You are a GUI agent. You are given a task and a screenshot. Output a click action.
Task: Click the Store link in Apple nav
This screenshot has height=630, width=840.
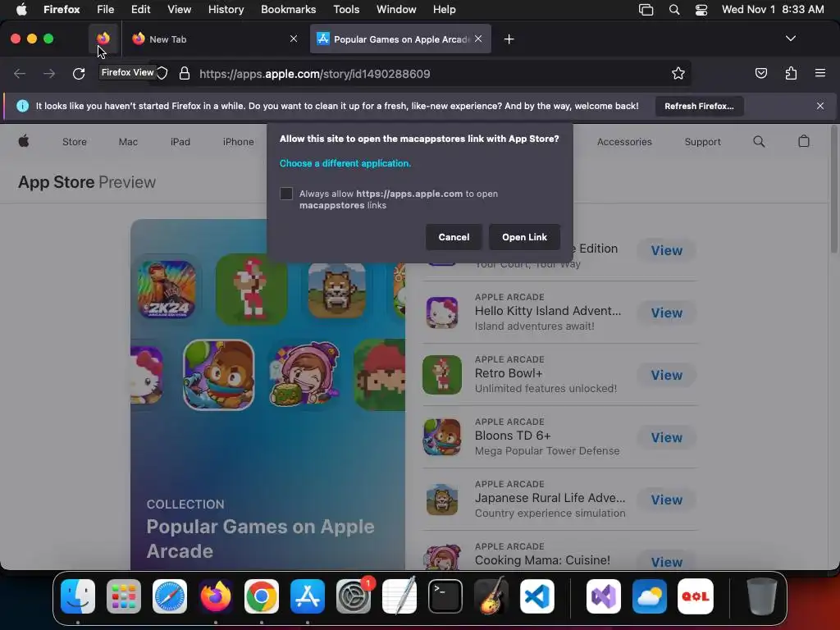pos(75,142)
